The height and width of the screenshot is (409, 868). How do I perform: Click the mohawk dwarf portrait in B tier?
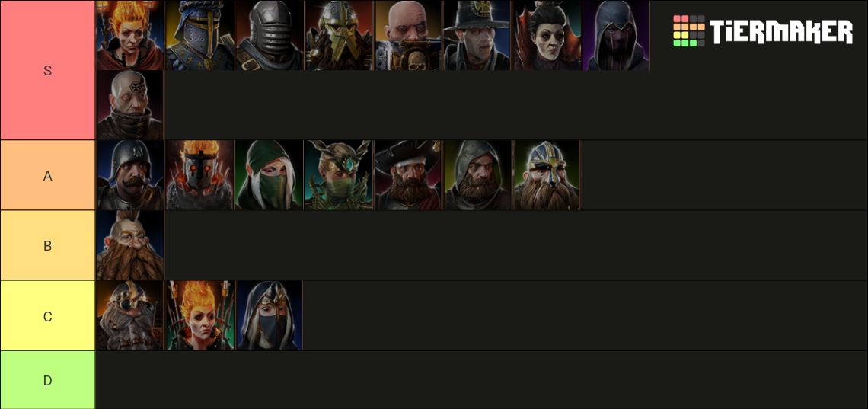[x=131, y=245]
